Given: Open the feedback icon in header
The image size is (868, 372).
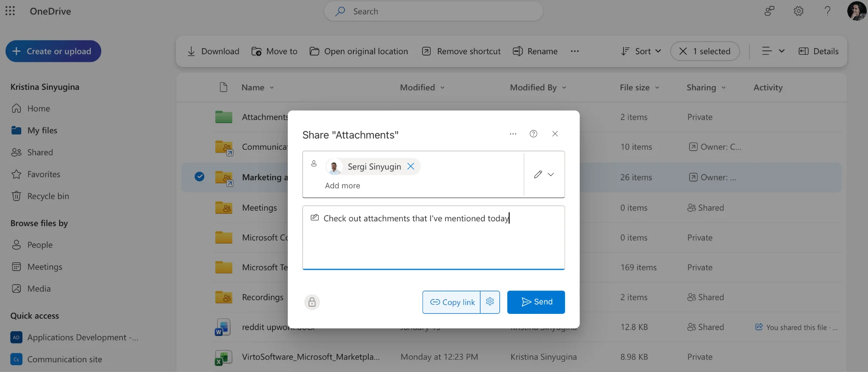Looking at the screenshot, I should tap(769, 11).
